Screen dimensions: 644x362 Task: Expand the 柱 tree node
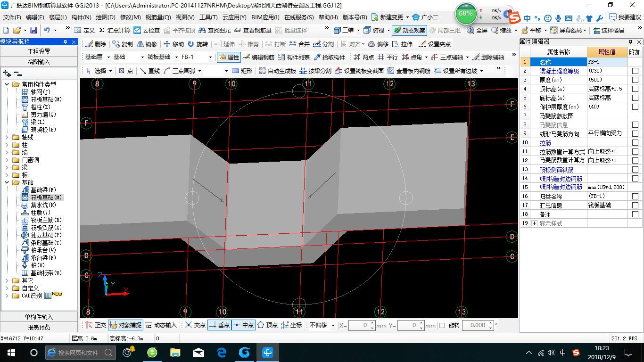click(7, 145)
